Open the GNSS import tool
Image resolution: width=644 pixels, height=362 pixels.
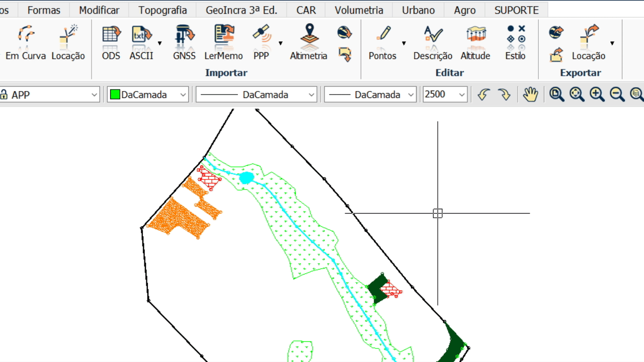(x=184, y=42)
